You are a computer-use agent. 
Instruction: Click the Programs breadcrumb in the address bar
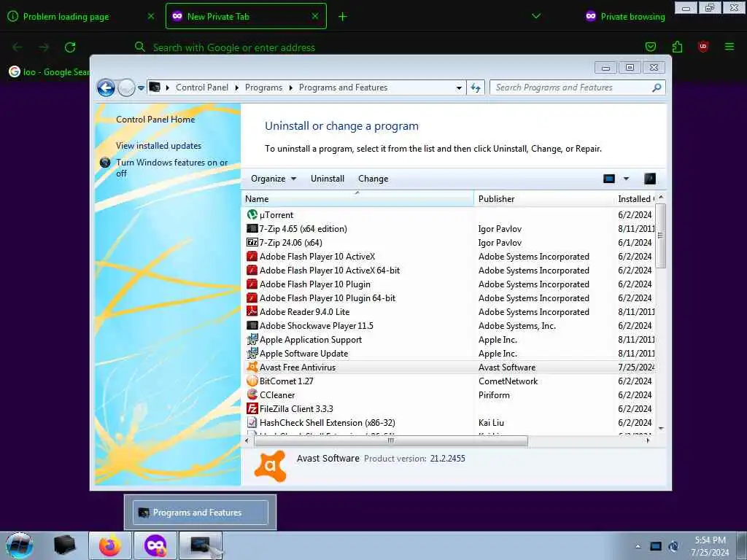pyautogui.click(x=263, y=87)
